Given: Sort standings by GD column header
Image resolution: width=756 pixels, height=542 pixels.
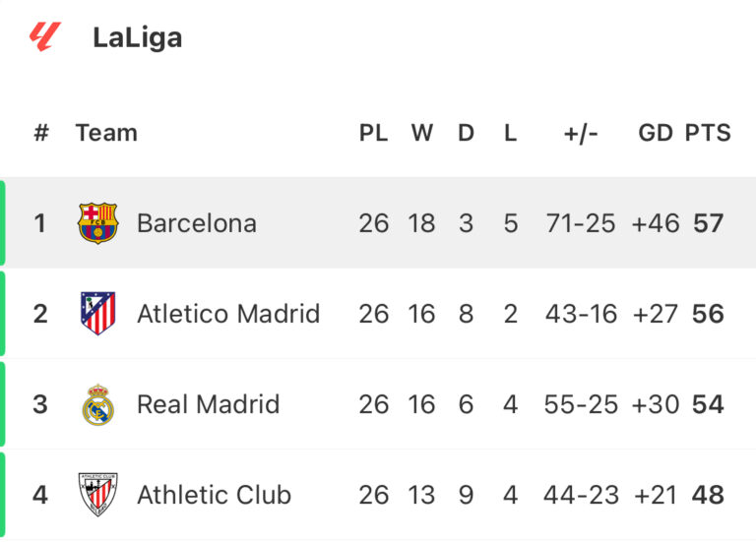Looking at the screenshot, I should pyautogui.click(x=655, y=133).
